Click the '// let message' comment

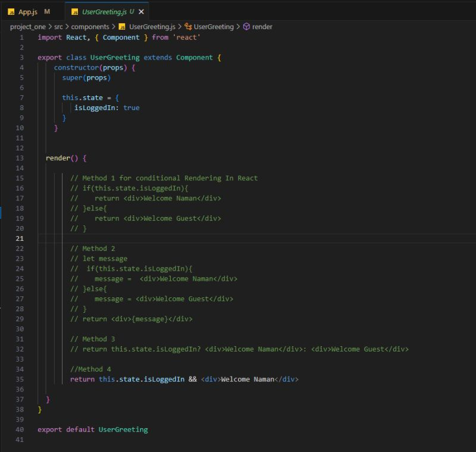[x=99, y=259]
